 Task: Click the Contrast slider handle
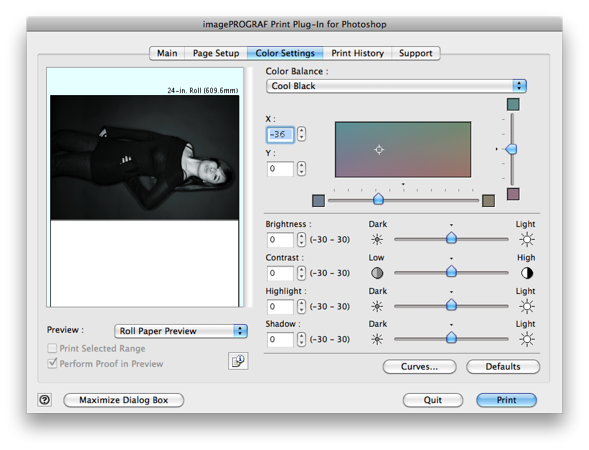[x=451, y=271]
